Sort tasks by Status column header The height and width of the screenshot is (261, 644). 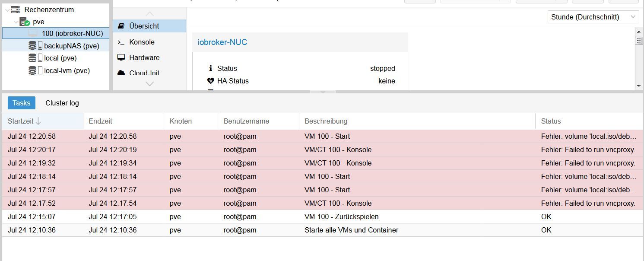587,121
